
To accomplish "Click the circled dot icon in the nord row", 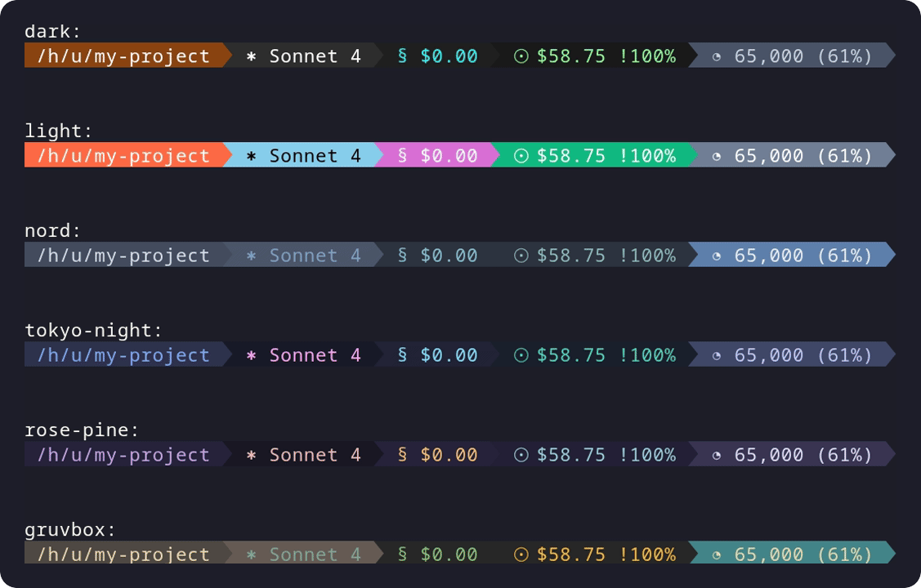I will tap(521, 256).
